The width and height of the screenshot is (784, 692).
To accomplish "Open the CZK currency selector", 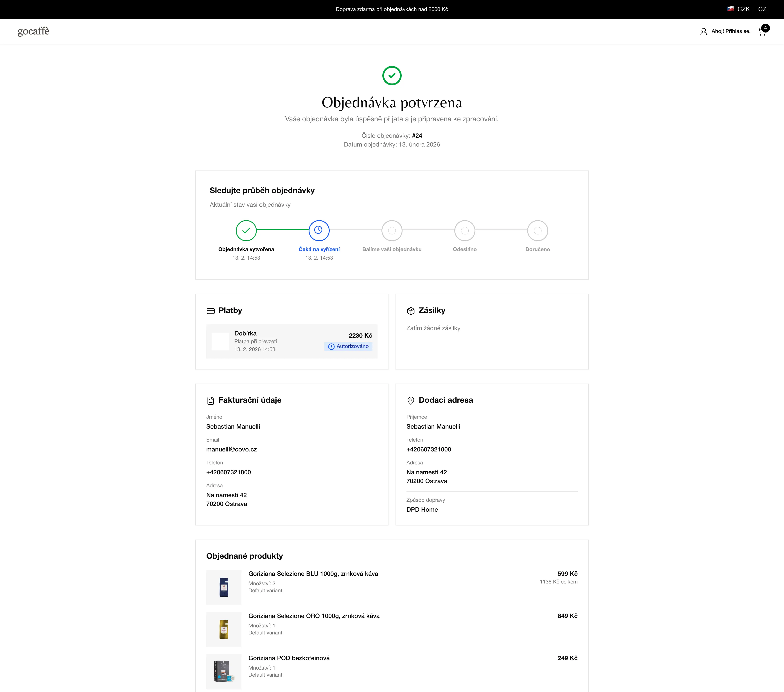I will click(743, 9).
